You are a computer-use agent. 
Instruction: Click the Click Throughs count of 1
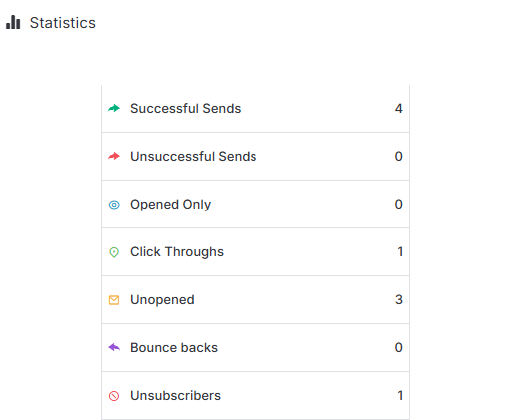[400, 251]
